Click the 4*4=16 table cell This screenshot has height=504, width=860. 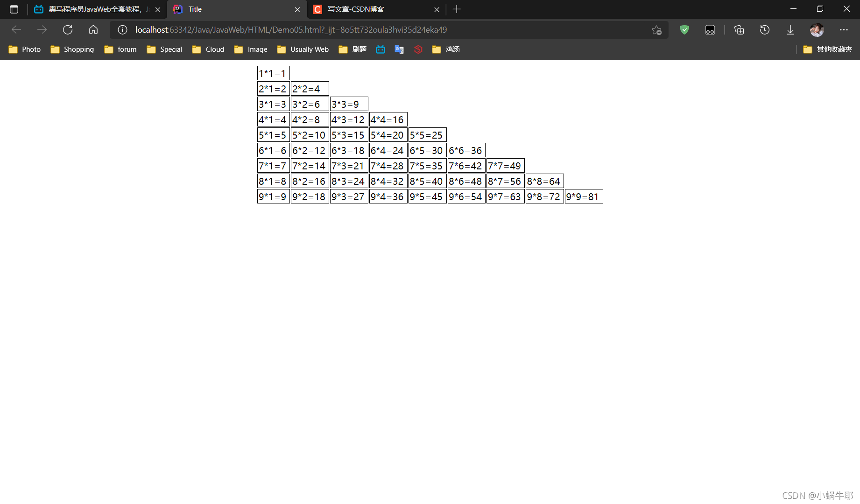coord(388,119)
